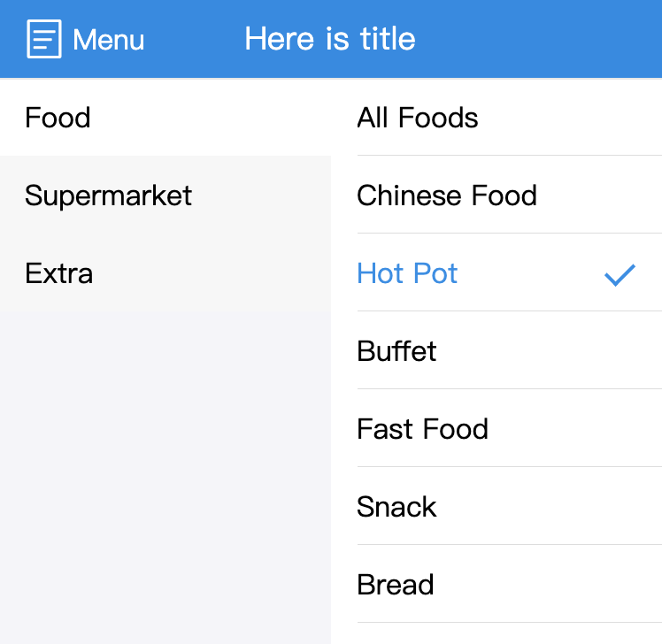Open the Extra category
The image size is (662, 644).
[x=58, y=273]
